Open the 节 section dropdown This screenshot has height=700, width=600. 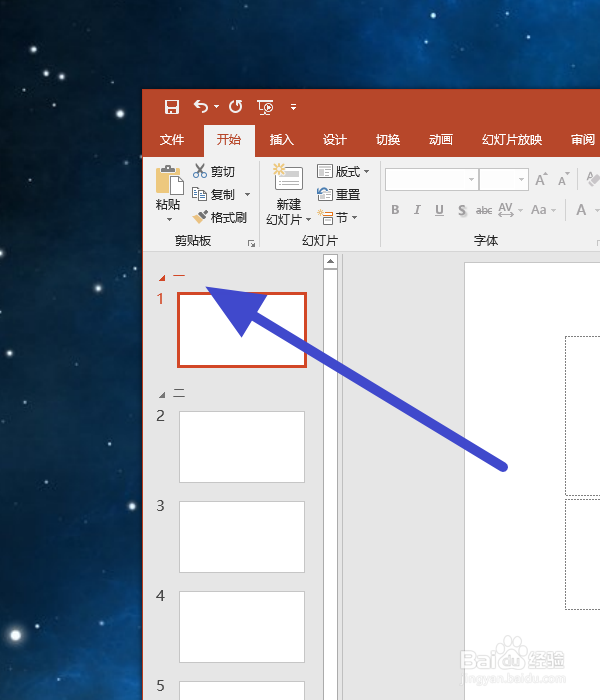(x=338, y=217)
